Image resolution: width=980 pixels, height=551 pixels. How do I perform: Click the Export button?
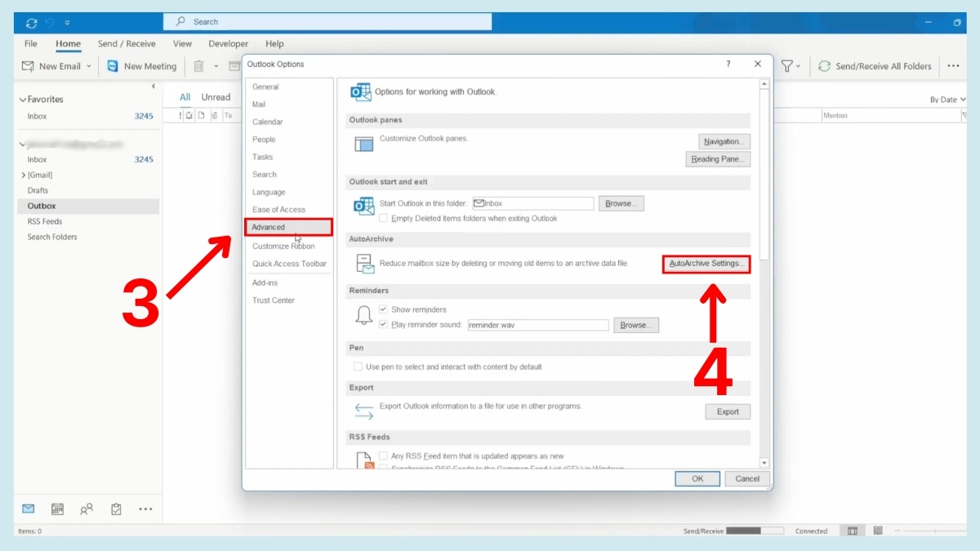[728, 411]
